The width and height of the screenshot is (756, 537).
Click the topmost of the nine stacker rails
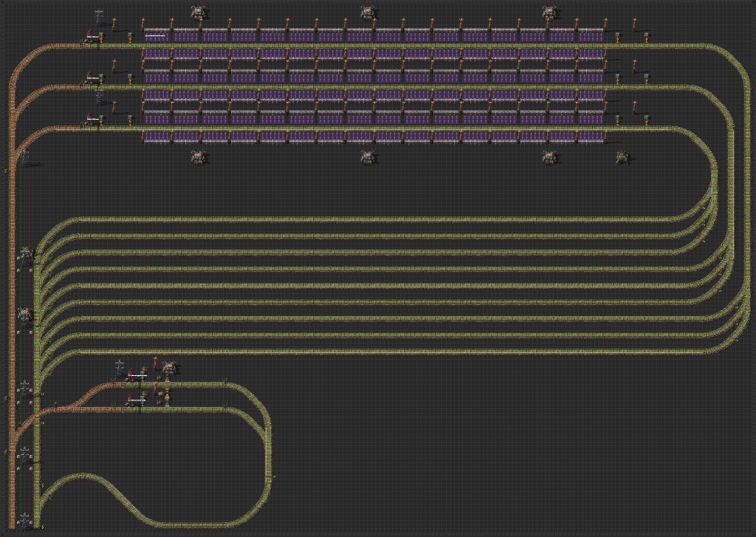376,219
